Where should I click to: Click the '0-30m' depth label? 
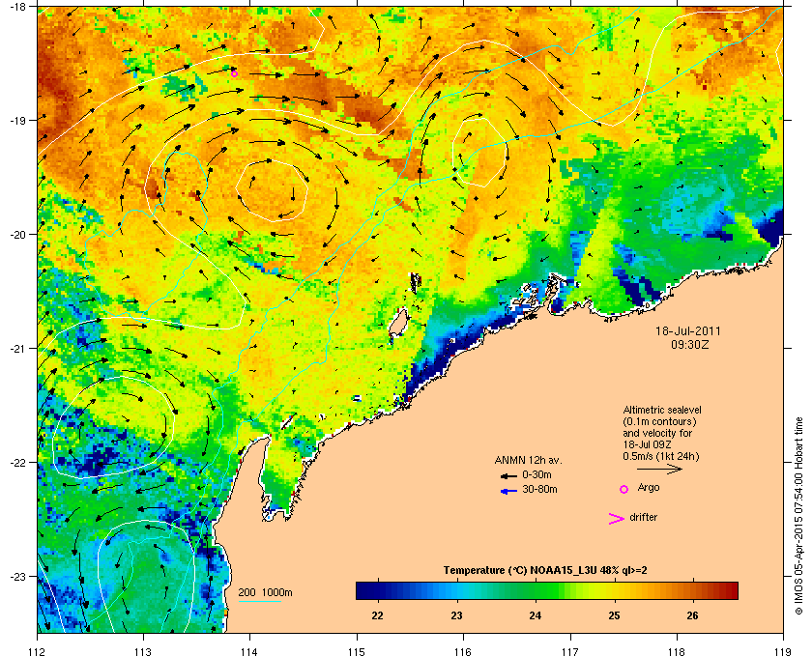tap(536, 474)
